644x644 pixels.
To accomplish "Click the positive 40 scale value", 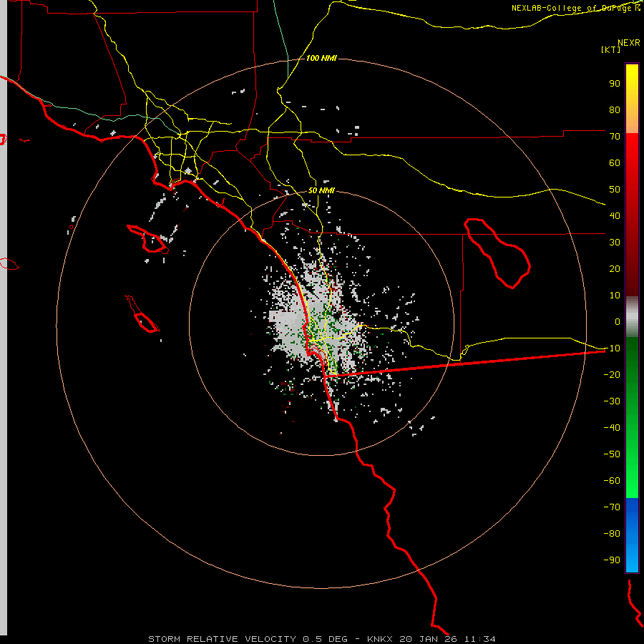I will pos(615,215).
